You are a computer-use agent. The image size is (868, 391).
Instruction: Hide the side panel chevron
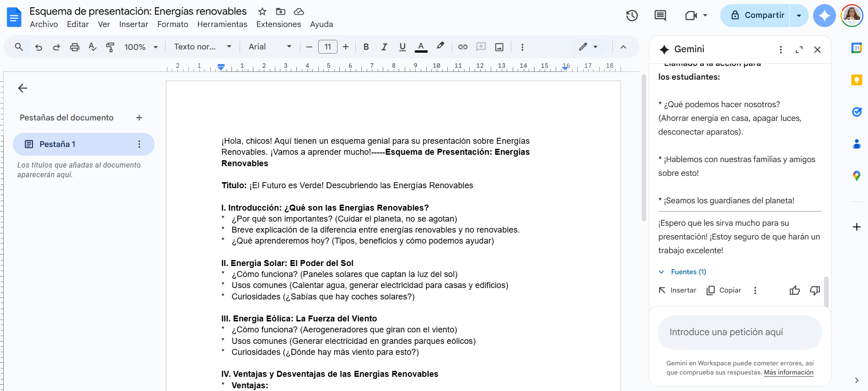857,380
